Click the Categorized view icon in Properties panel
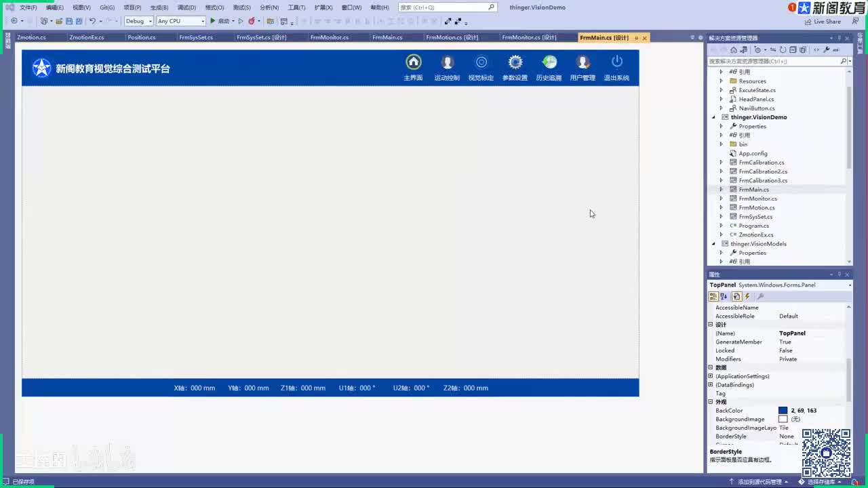This screenshot has width=868, height=488. coord(713,296)
